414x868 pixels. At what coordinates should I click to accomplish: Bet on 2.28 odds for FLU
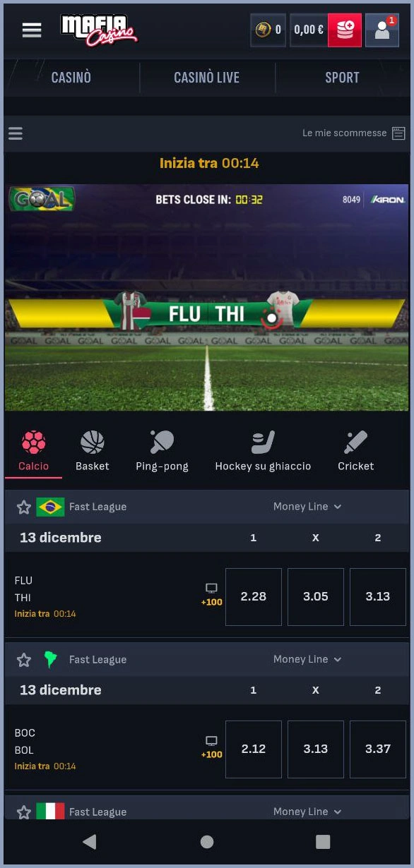click(254, 596)
